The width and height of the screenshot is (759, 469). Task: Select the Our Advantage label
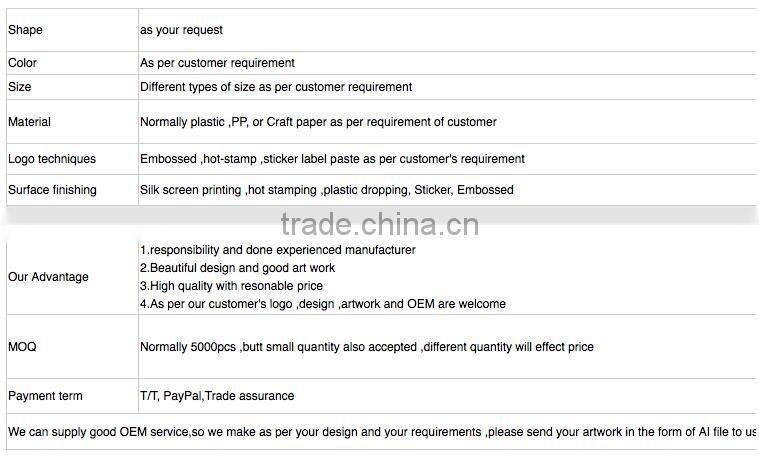coord(48,277)
